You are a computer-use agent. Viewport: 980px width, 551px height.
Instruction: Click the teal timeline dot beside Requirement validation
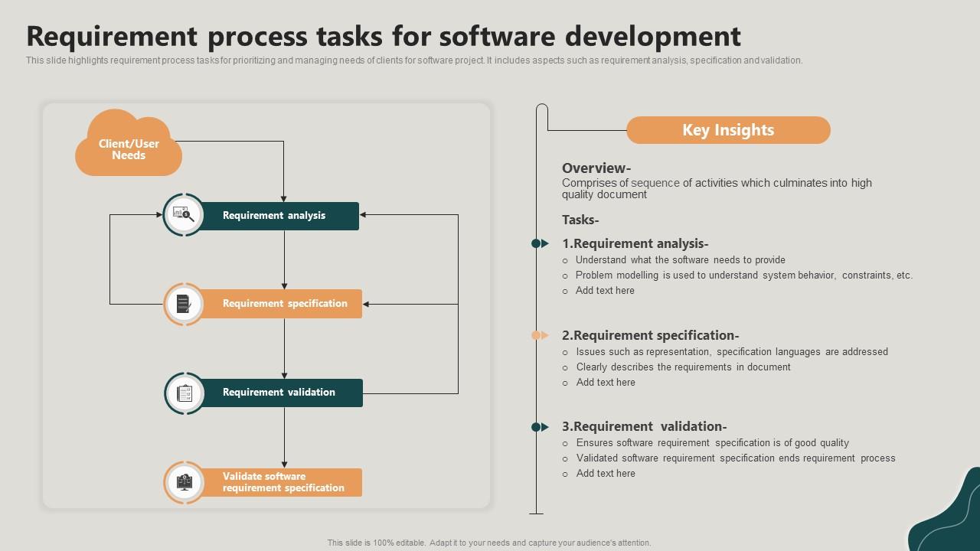pyautogui.click(x=535, y=426)
